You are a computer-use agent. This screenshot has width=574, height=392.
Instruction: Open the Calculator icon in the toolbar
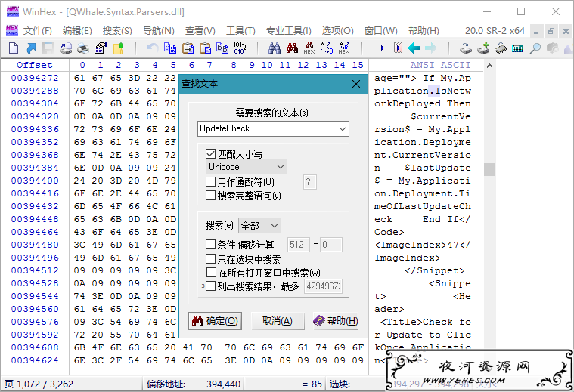tap(517, 48)
